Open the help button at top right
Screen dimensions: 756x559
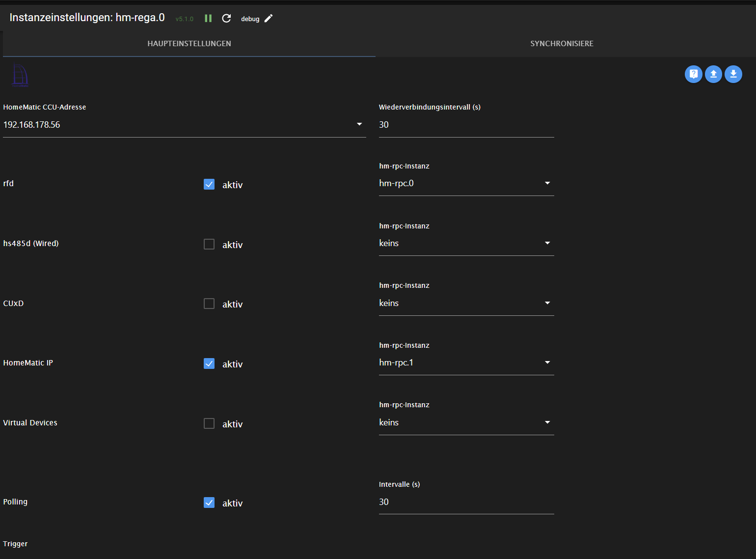coord(693,74)
